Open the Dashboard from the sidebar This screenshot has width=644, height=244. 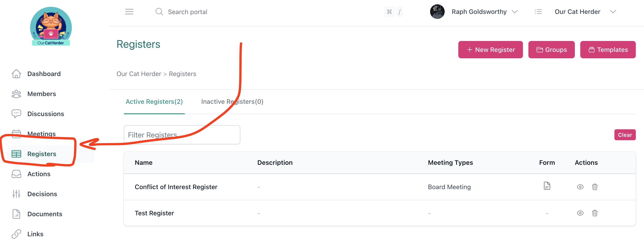coord(44,74)
